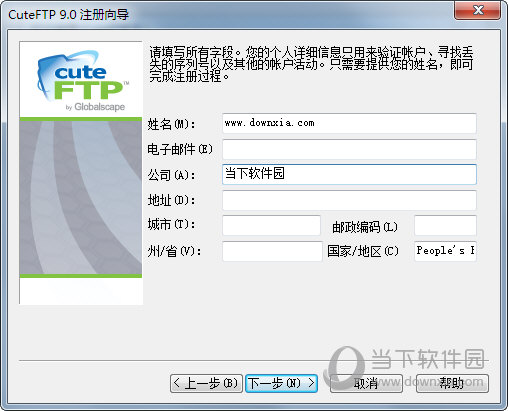Cancel the wizard with 取消 button
This screenshot has width=508, height=411.
pyautogui.click(x=366, y=383)
